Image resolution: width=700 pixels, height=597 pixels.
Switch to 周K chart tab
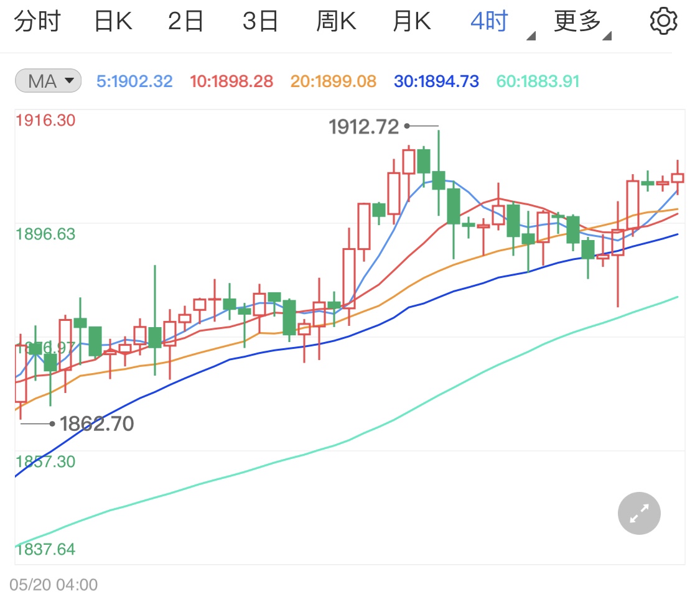tap(336, 21)
